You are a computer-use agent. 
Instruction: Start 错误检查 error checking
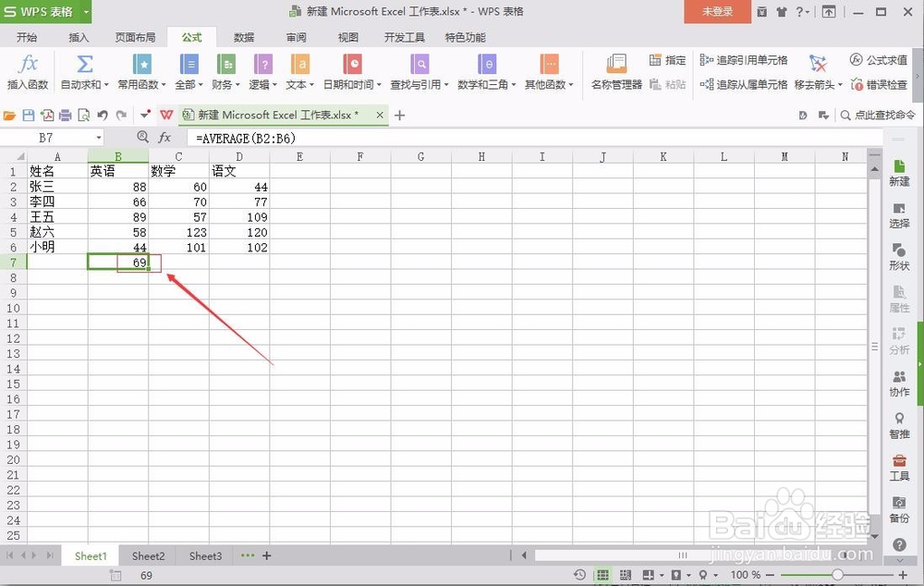(x=879, y=84)
